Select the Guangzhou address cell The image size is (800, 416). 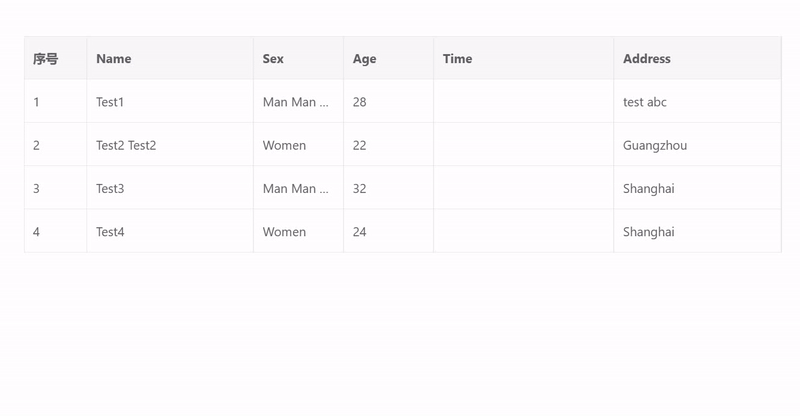pos(655,145)
